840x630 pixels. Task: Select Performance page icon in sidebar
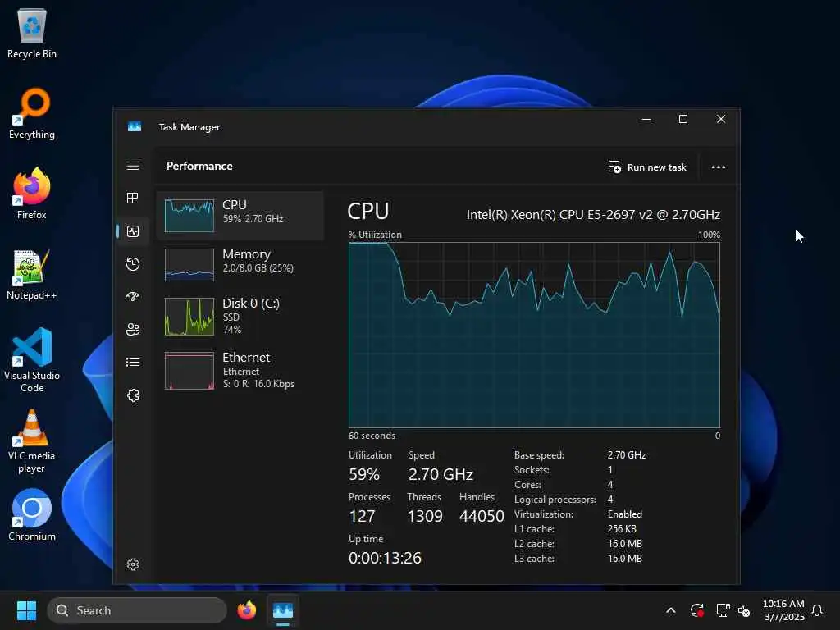133,231
